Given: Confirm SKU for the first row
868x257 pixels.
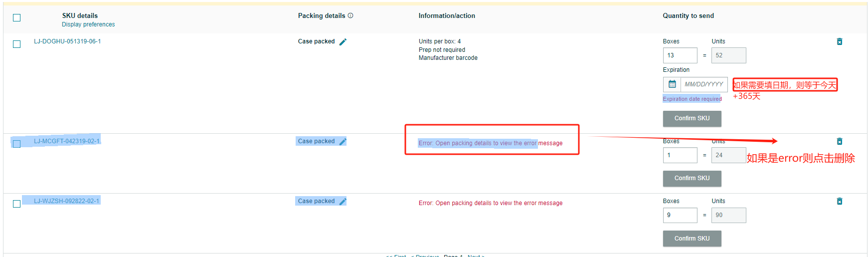Looking at the screenshot, I should tap(692, 118).
